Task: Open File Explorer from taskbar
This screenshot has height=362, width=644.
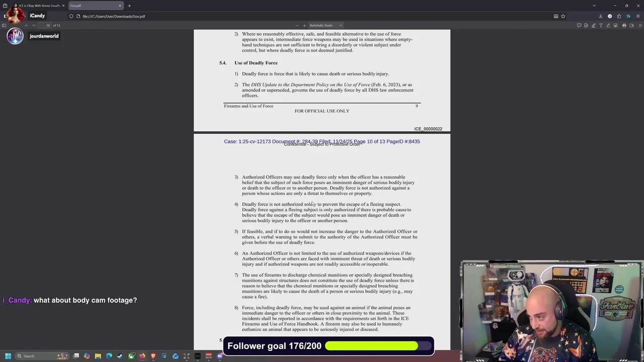Action: (98, 356)
